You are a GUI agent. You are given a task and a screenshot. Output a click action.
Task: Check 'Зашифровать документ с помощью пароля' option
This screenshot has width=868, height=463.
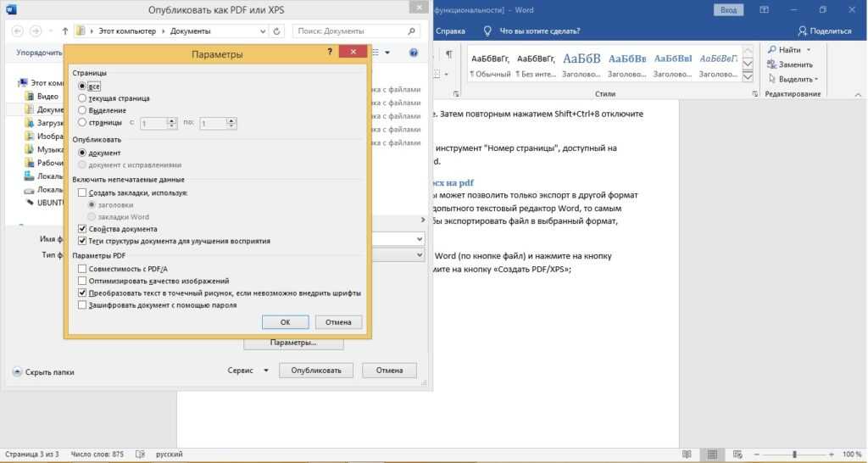click(82, 304)
